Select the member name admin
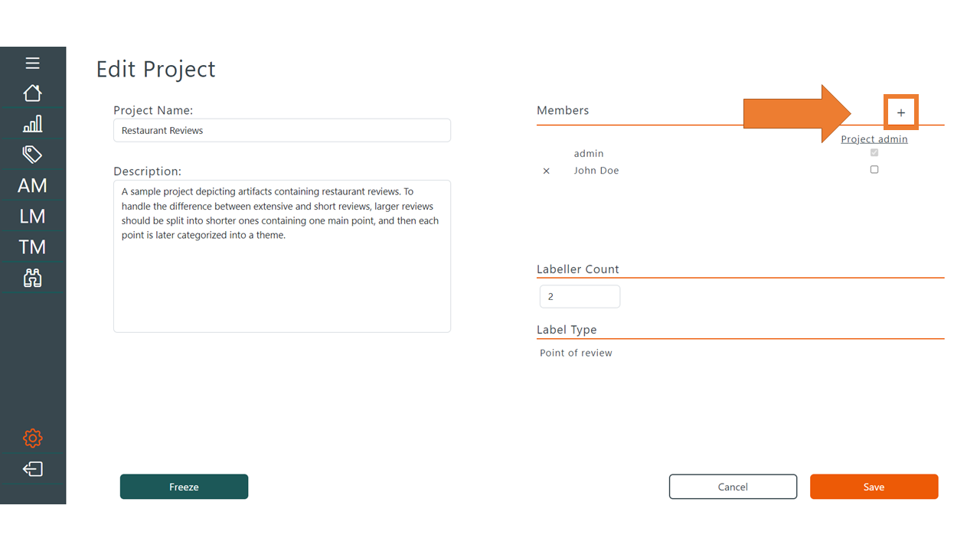 (589, 154)
